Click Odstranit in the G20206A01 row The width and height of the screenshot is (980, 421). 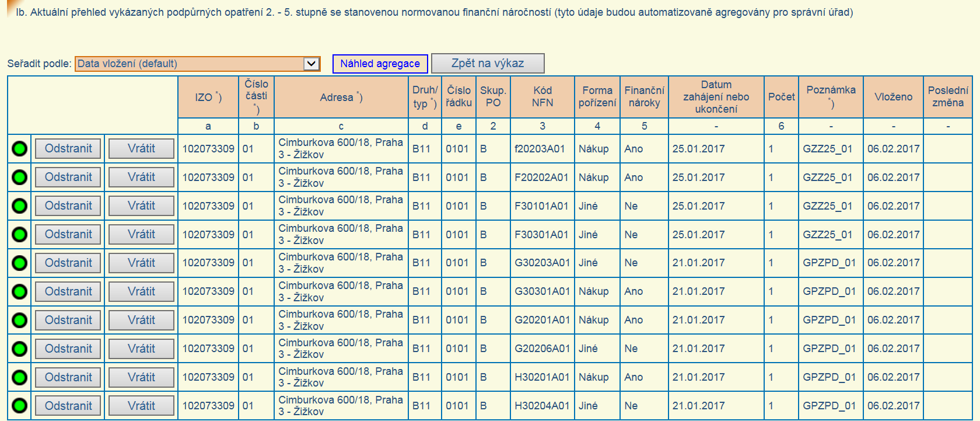coord(68,349)
